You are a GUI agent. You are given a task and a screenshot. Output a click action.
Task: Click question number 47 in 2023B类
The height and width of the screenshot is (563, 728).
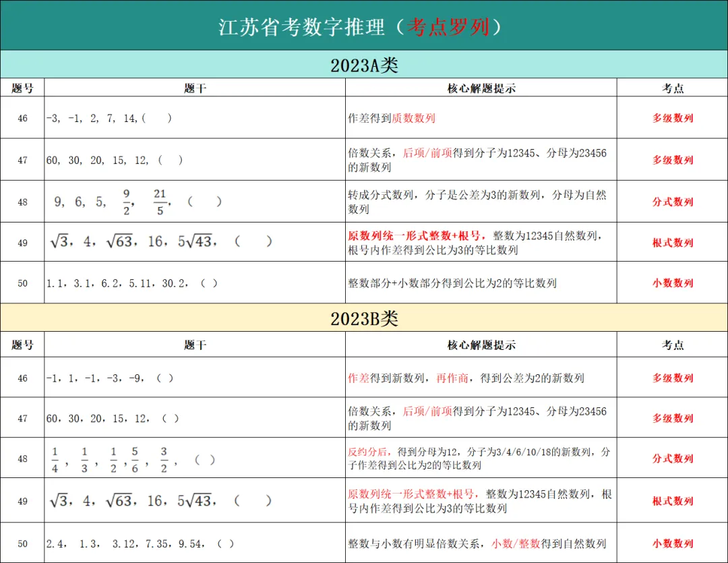[22, 419]
